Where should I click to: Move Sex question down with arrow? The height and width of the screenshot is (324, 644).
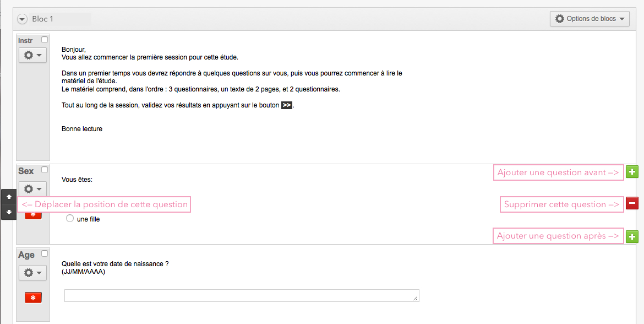tap(9, 212)
